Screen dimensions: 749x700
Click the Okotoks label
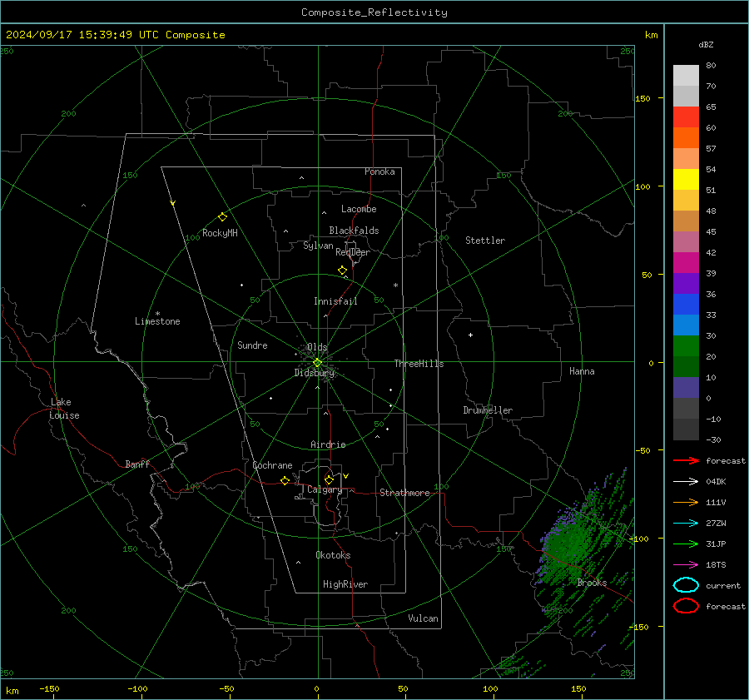(333, 555)
